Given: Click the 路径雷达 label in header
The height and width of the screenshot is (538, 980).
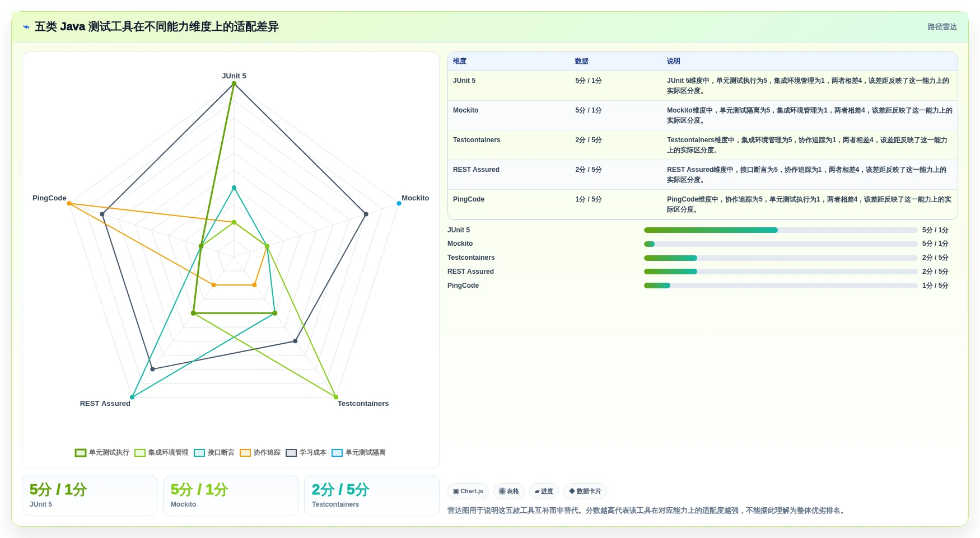Looking at the screenshot, I should click(x=942, y=27).
